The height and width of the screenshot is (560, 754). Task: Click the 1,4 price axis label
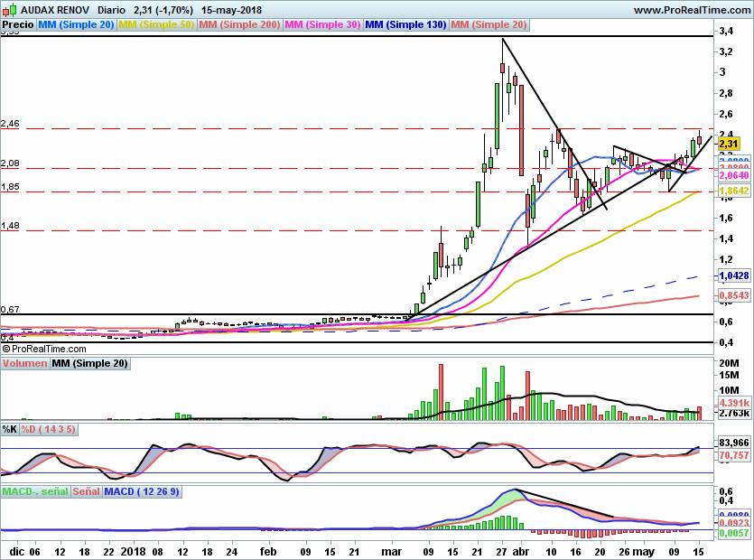point(726,238)
